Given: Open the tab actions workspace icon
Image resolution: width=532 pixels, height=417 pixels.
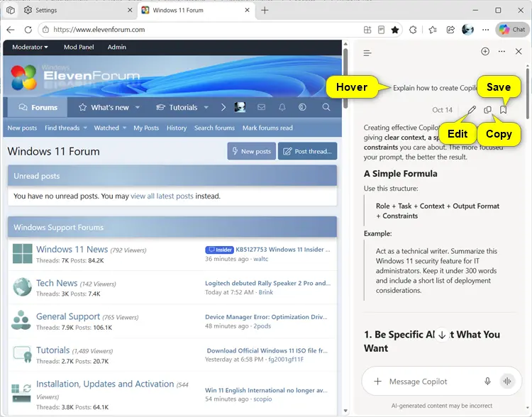Looking at the screenshot, I should coord(11,10).
